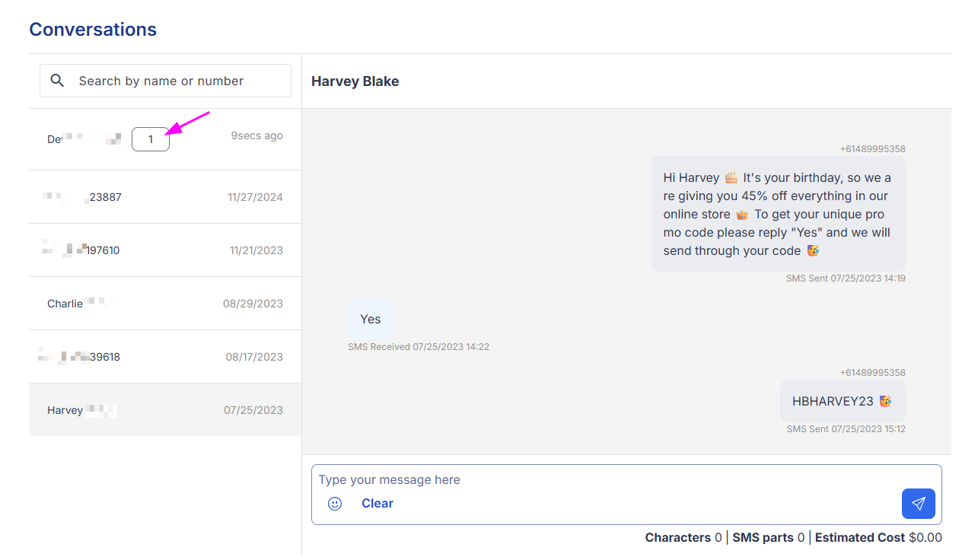Click the Type your message here box
The image size is (959, 560).
[x=609, y=480]
